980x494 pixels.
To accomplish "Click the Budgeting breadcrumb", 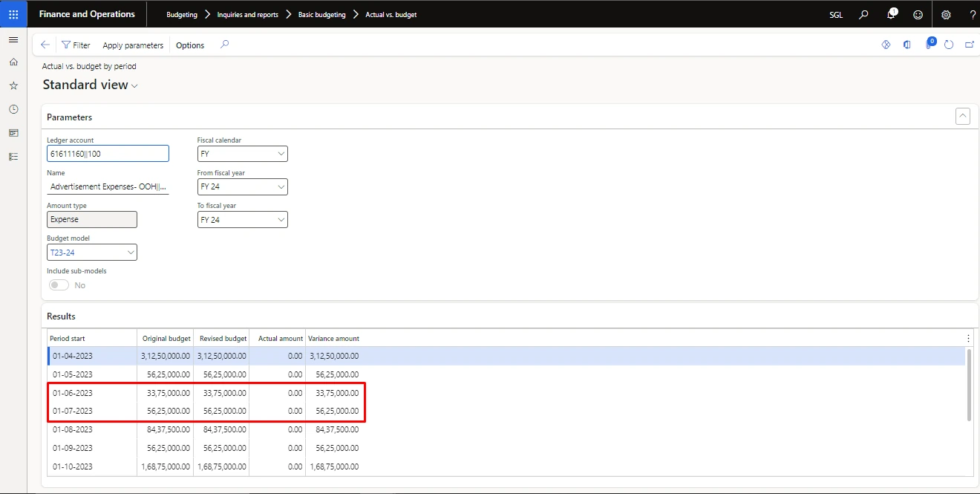I will [x=182, y=14].
